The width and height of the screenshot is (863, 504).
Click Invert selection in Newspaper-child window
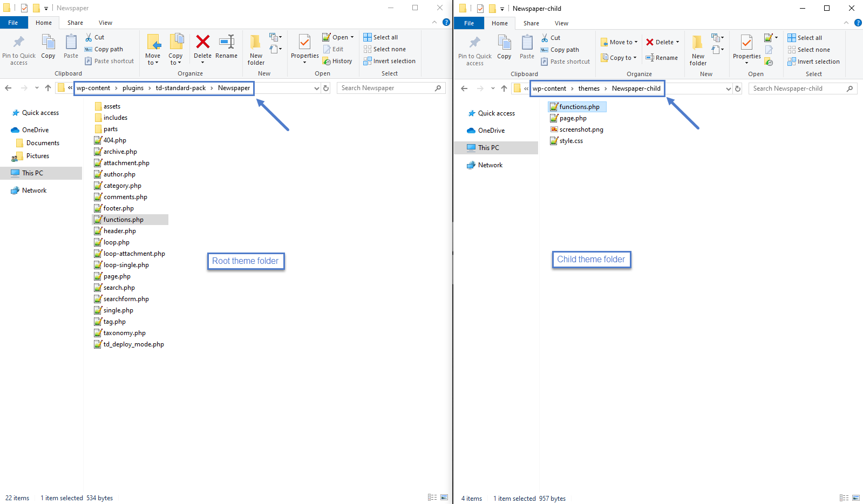coord(814,62)
